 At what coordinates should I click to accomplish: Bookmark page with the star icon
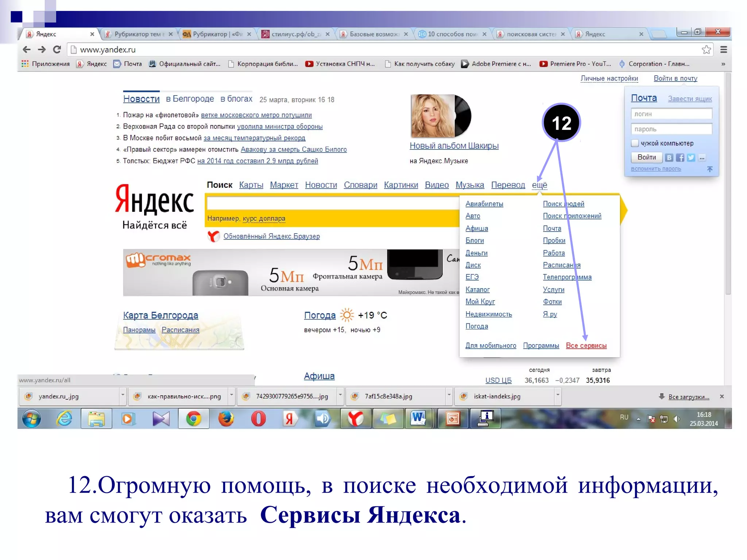click(706, 50)
